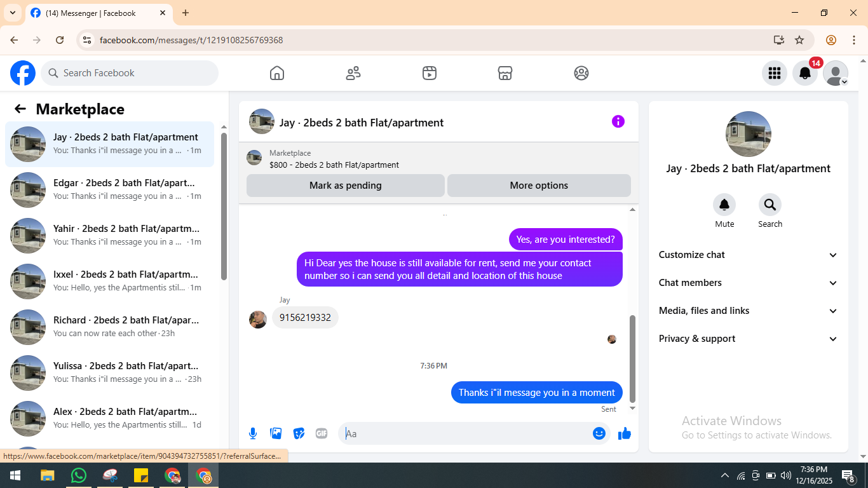Expand the Chat members section
Viewport: 868px width, 488px height.
749,283
